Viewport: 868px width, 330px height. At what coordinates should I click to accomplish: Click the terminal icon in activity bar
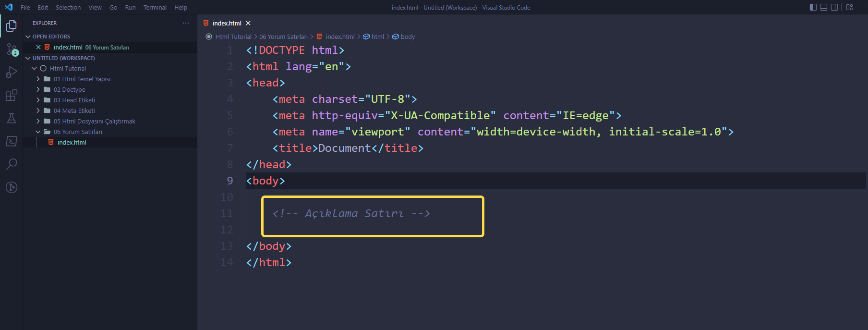coord(11,141)
